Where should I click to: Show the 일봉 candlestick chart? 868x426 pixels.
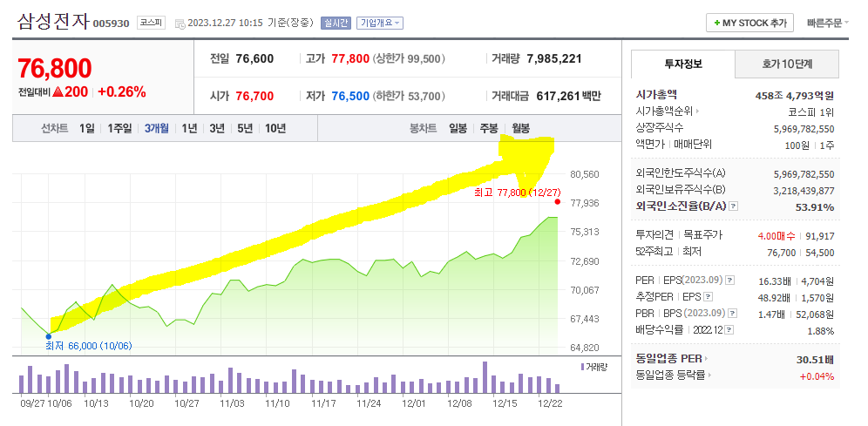(458, 129)
